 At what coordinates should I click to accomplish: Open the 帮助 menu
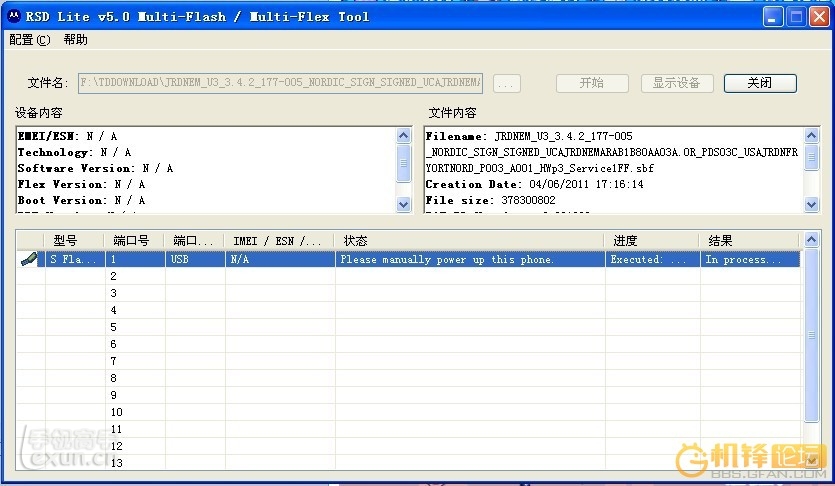click(x=76, y=40)
